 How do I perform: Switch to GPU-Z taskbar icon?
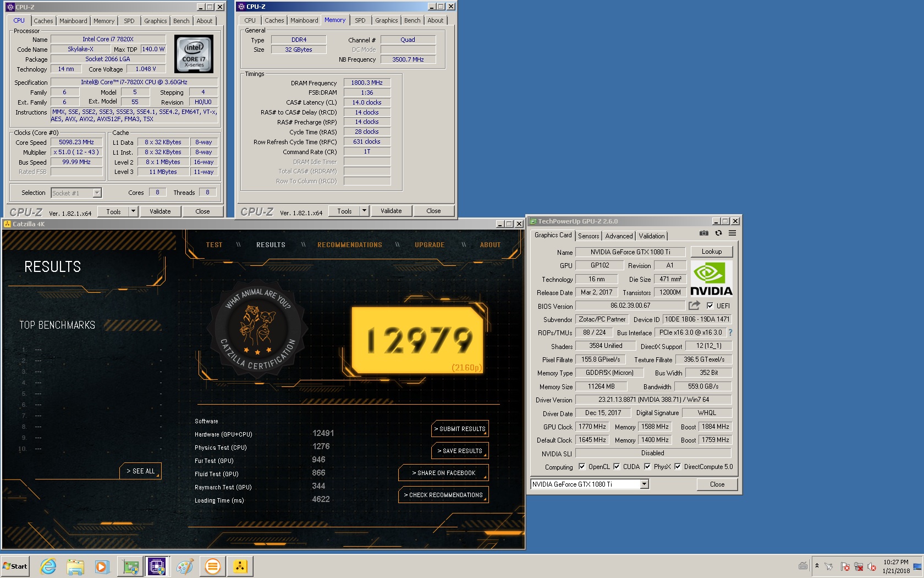click(130, 566)
